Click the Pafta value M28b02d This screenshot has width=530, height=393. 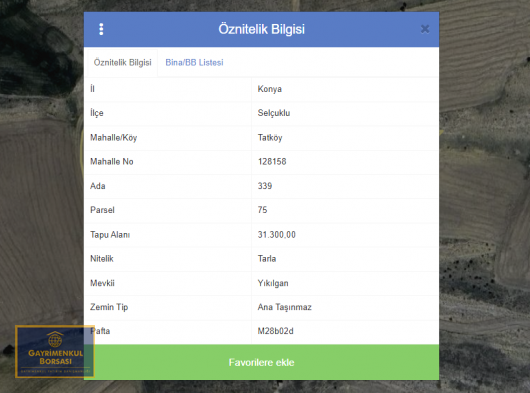(275, 331)
